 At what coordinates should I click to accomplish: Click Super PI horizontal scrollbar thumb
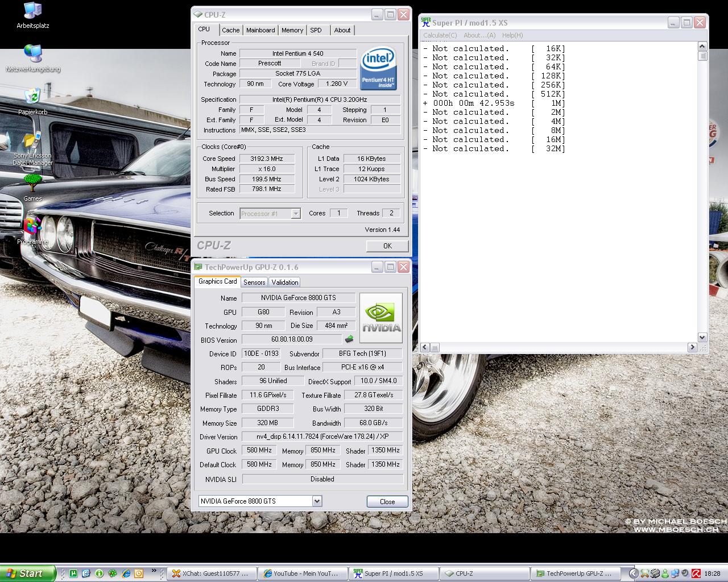pos(435,347)
